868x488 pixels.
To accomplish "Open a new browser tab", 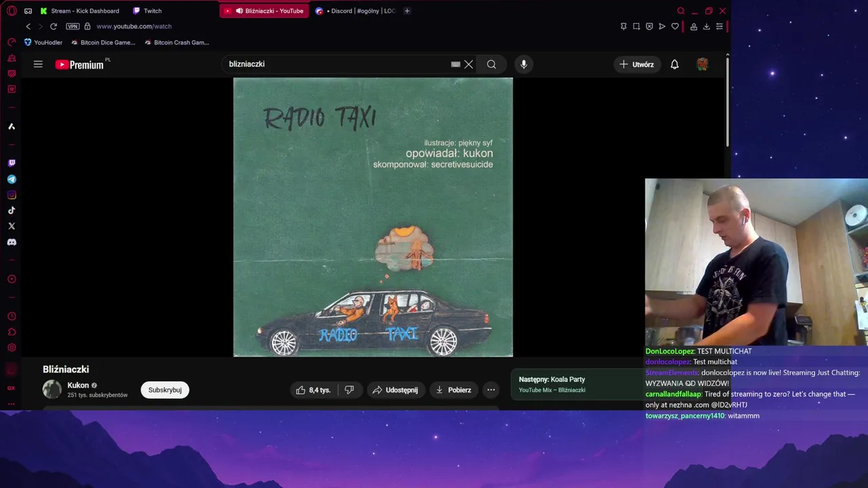I will (x=407, y=11).
